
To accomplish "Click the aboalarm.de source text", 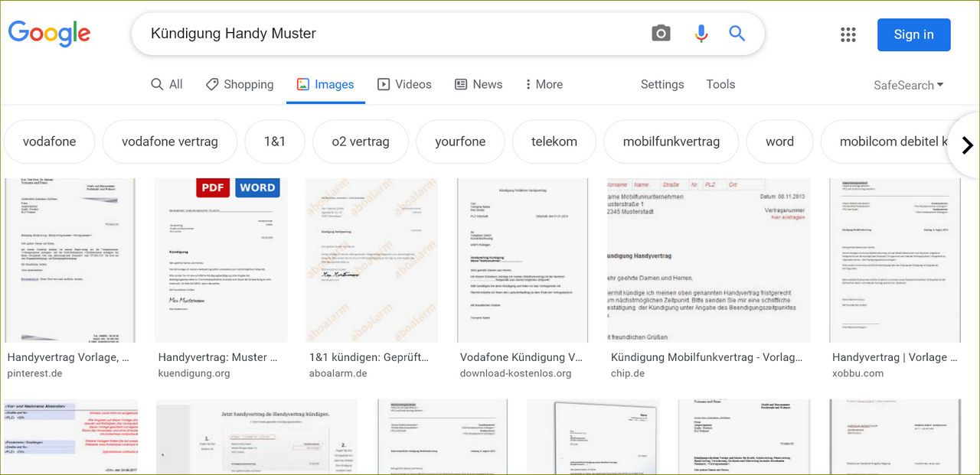I will coord(338,373).
